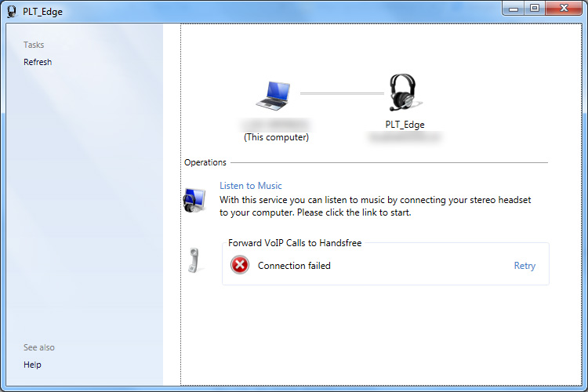Click the Listen to Music service icon
Viewport: 588px width, 392px height.
194,201
